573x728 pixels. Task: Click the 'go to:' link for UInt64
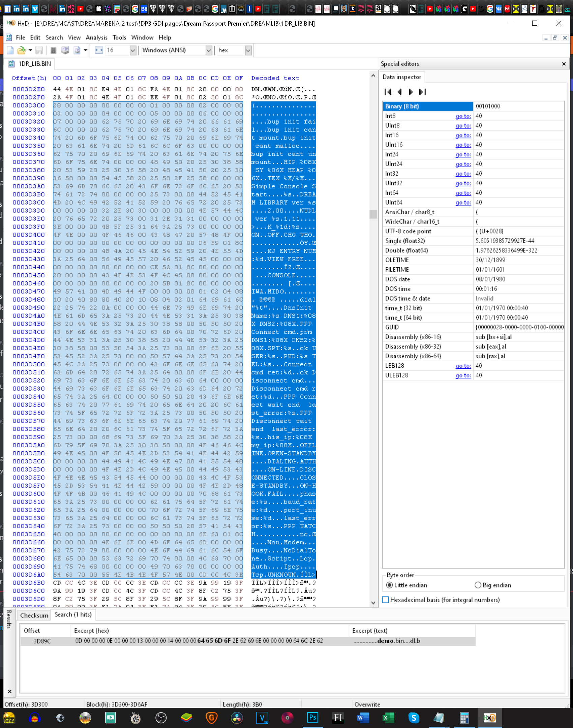point(463,203)
